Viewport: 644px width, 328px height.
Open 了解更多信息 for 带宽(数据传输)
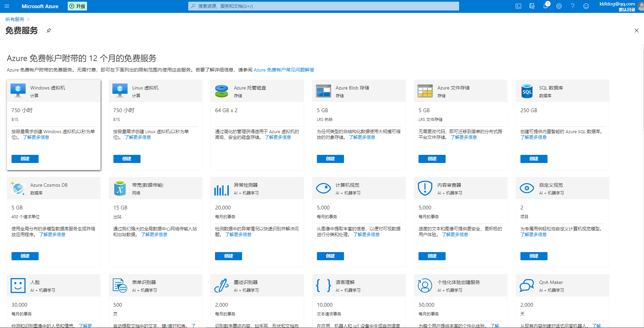(154, 234)
